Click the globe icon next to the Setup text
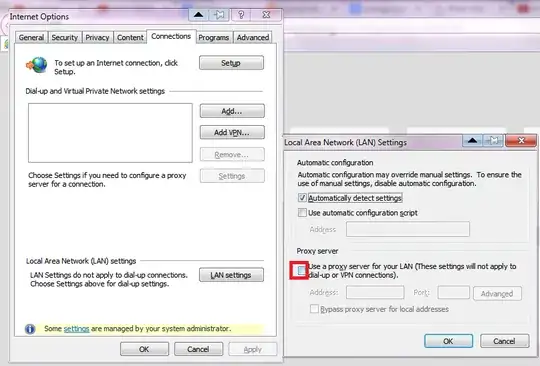540x366 pixels. coord(37,64)
